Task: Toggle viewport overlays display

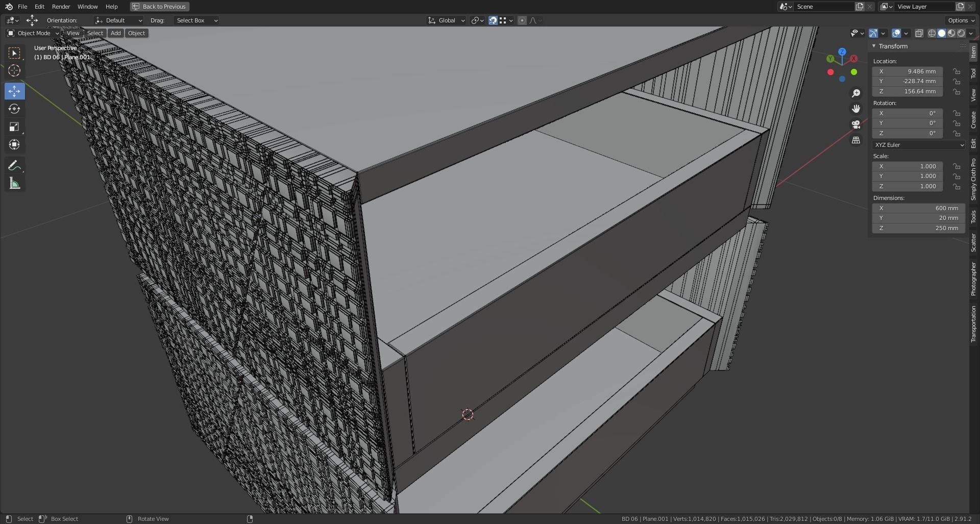Action: coord(896,33)
